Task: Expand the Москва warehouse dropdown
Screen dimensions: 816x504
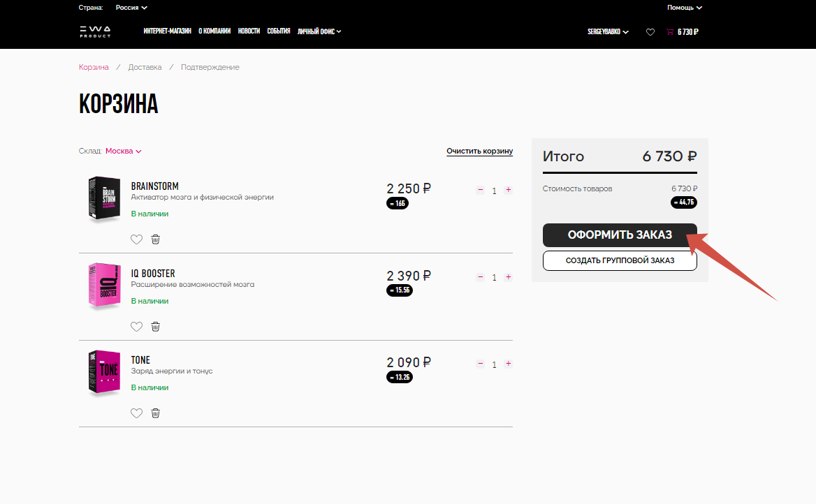Action: (x=124, y=151)
